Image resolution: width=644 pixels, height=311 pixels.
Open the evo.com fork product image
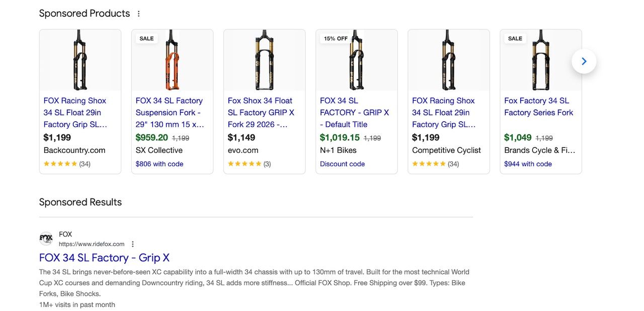coord(264,60)
